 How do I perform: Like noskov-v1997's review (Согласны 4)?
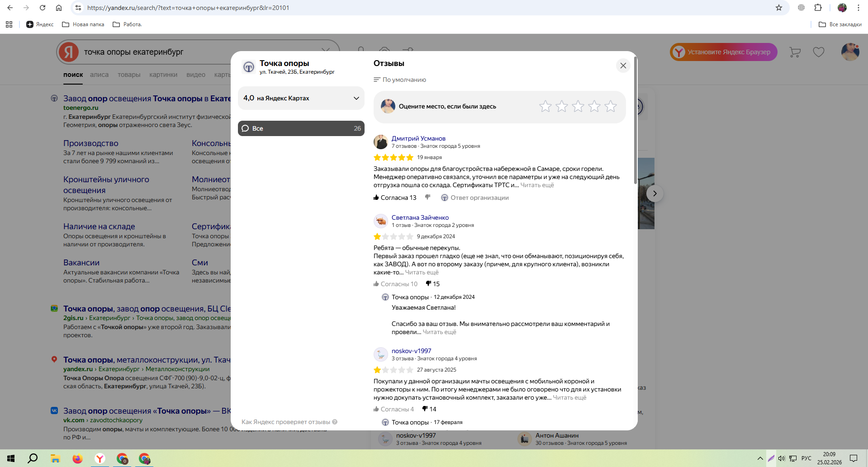394,409
